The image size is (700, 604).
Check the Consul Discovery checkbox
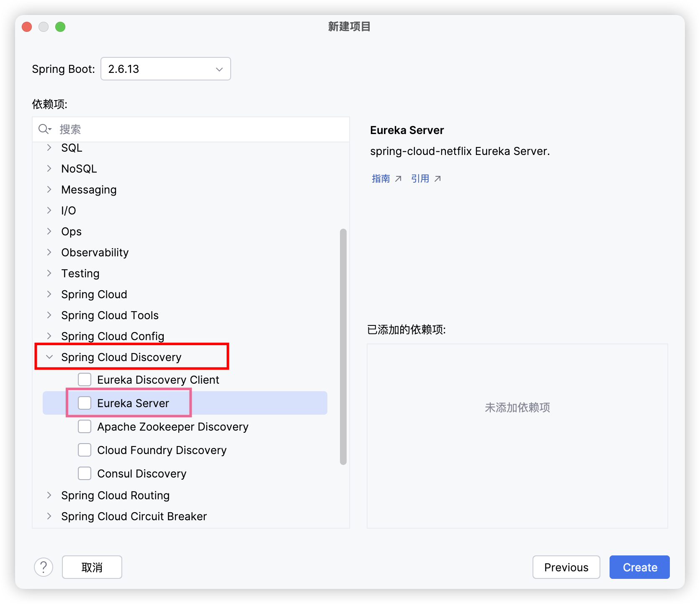click(x=85, y=473)
